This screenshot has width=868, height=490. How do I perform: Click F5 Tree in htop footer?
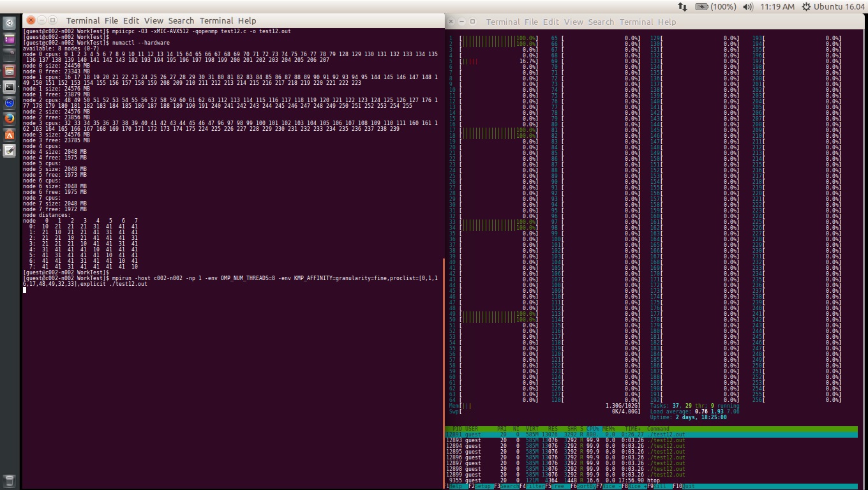coord(558,486)
